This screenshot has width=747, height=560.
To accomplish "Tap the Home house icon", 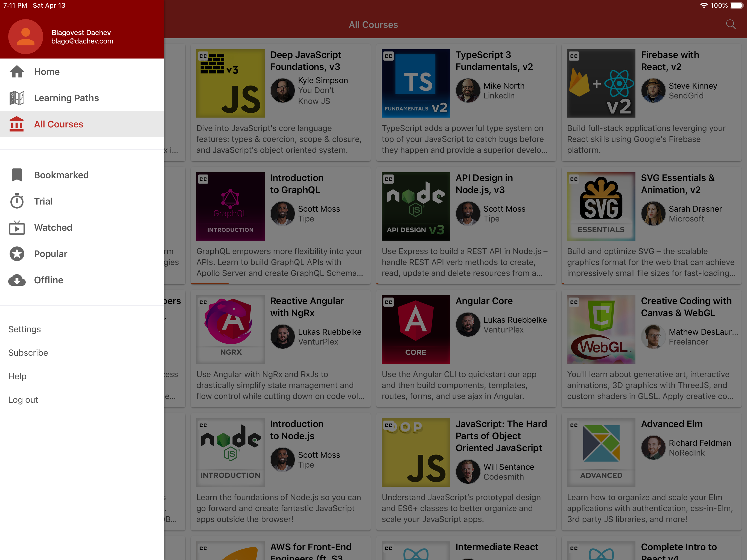I will point(17,72).
